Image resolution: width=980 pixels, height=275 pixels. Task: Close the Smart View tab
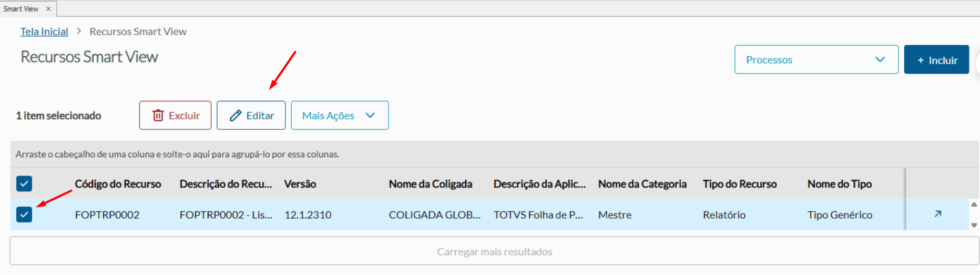pos(48,9)
